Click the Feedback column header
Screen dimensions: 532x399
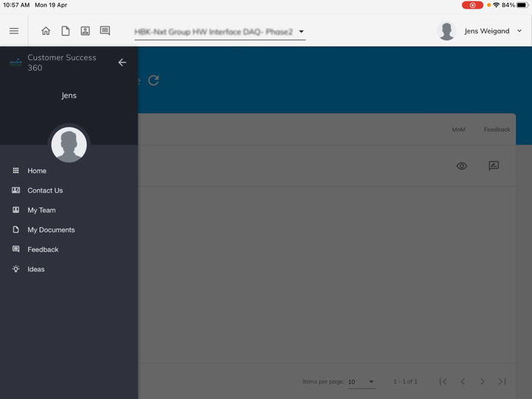point(497,130)
